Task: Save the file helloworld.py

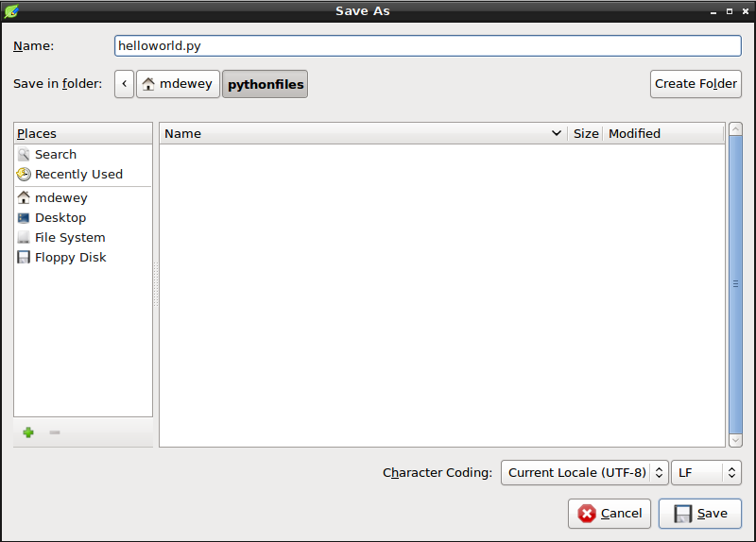Action: coord(700,514)
